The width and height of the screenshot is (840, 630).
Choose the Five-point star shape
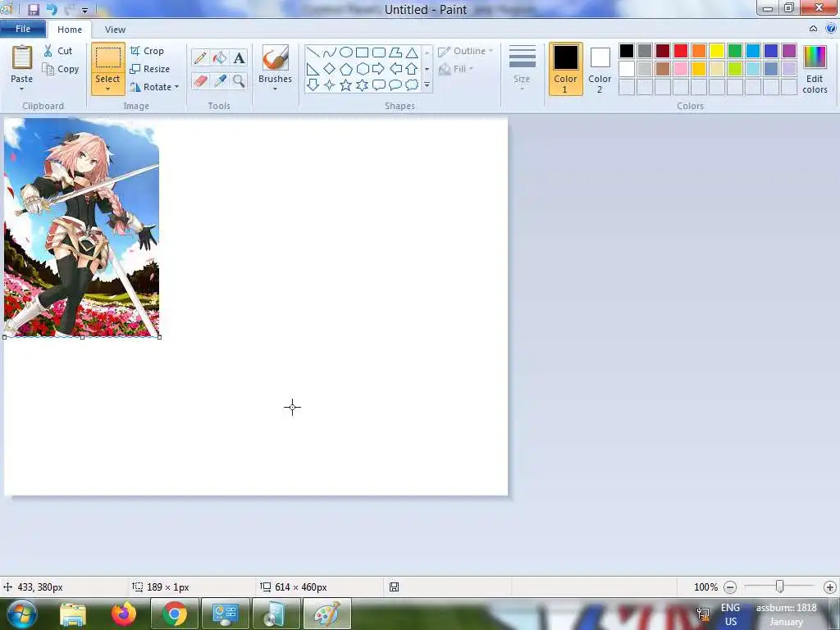(x=346, y=84)
